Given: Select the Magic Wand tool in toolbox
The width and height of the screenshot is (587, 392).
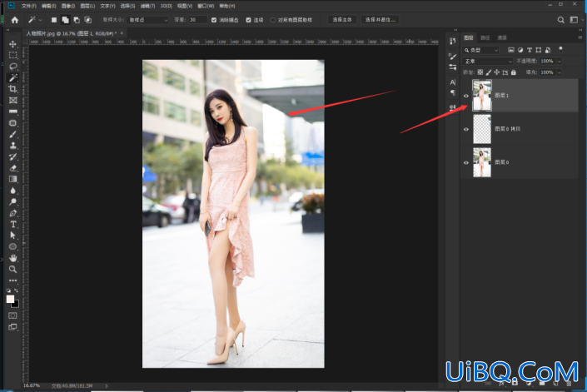Looking at the screenshot, I should [x=12, y=77].
